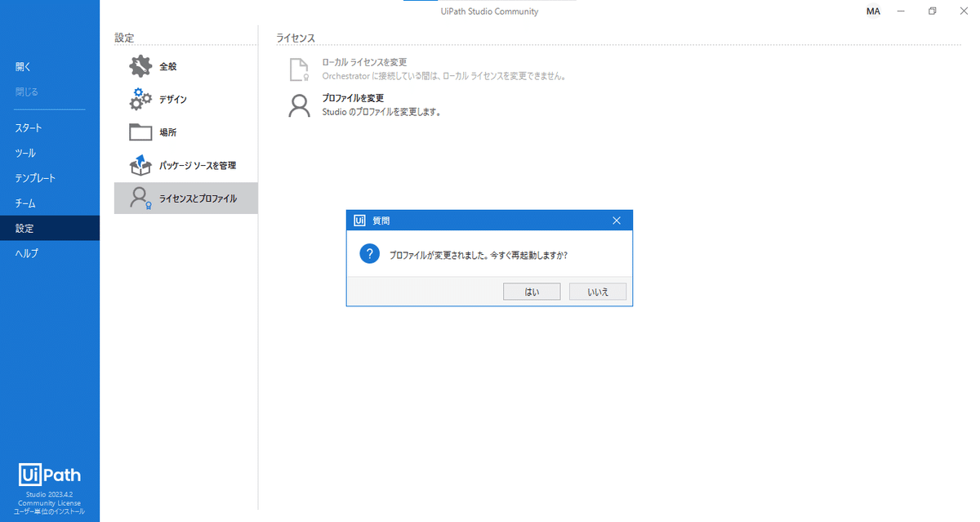980x522 pixels.
Task: Click ローカル ライセンスを変更 option
Action: 364,62
